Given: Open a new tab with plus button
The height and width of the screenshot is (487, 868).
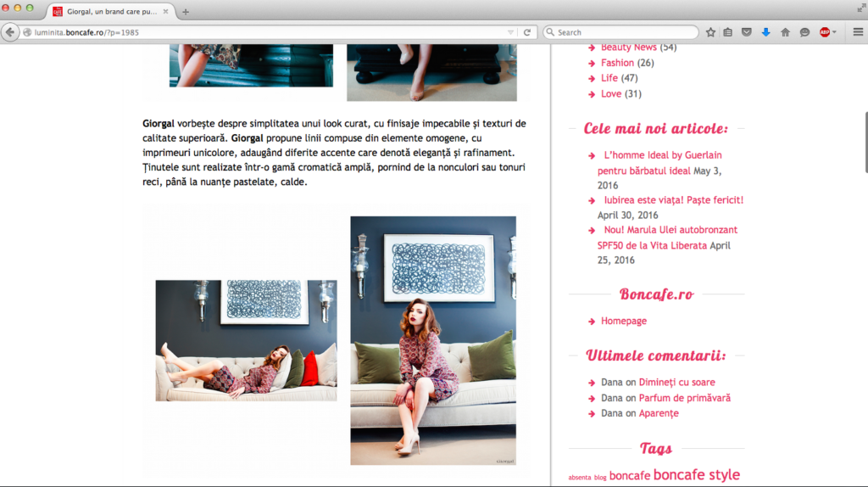Looking at the screenshot, I should pyautogui.click(x=186, y=12).
